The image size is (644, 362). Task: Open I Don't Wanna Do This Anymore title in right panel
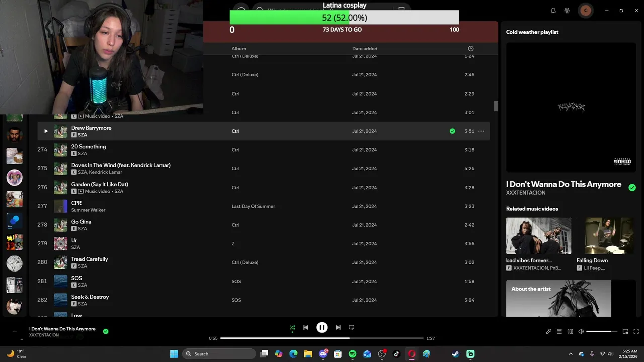tap(563, 184)
